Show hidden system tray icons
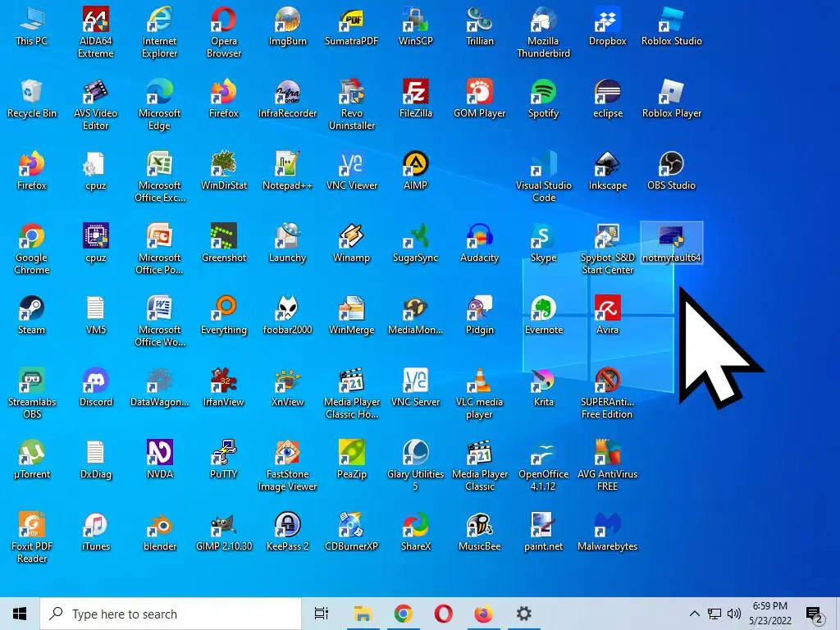840x630 pixels. [694, 614]
